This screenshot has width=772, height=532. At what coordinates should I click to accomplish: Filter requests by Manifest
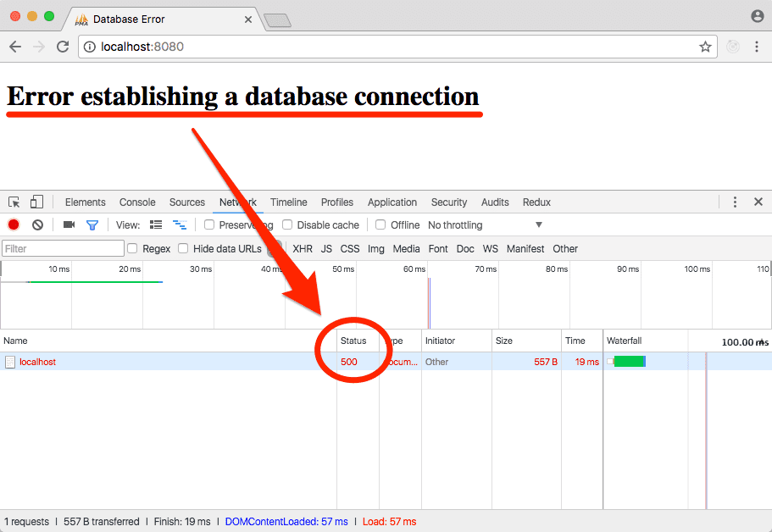[525, 249]
